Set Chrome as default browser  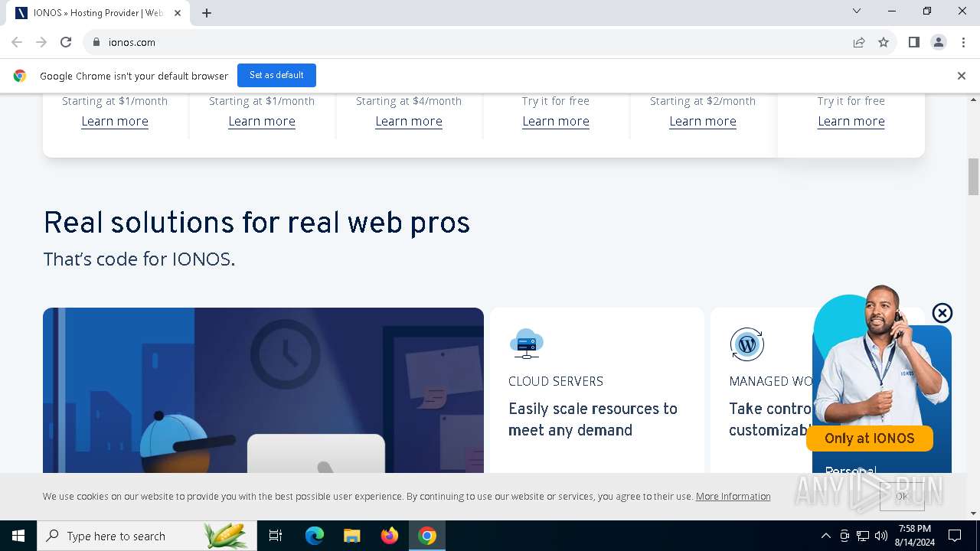click(276, 75)
